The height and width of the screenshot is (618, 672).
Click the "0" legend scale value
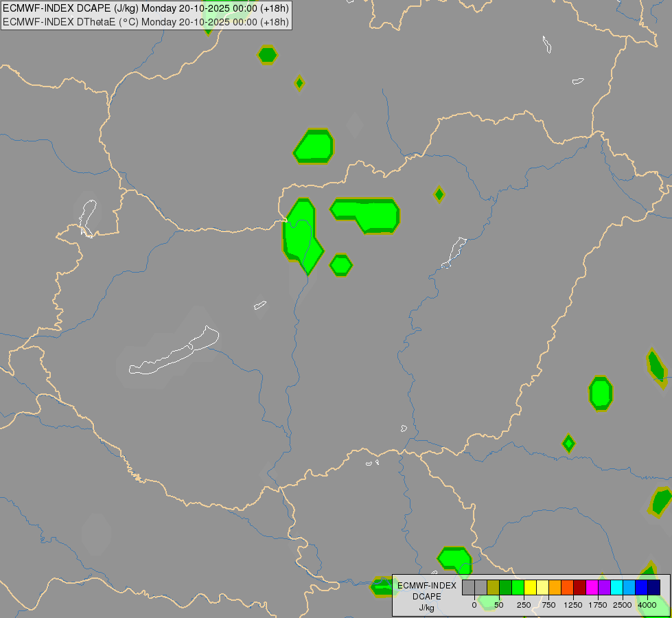[x=474, y=605]
